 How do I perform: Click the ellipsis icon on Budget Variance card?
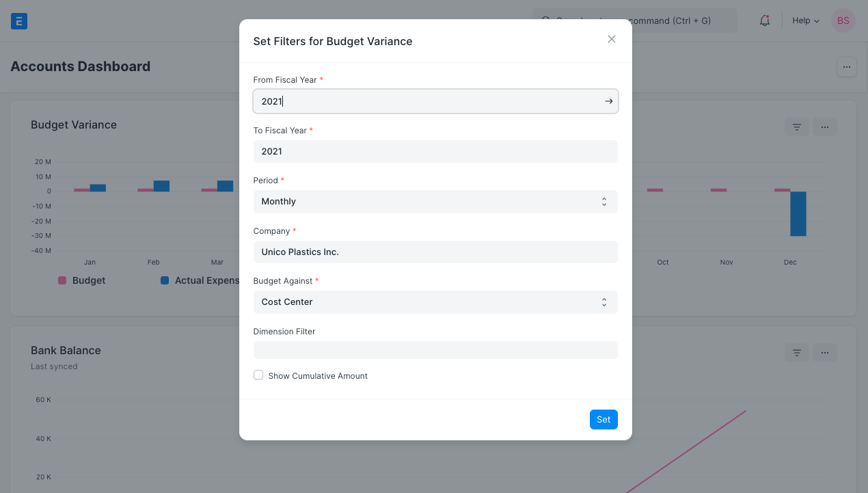(825, 126)
